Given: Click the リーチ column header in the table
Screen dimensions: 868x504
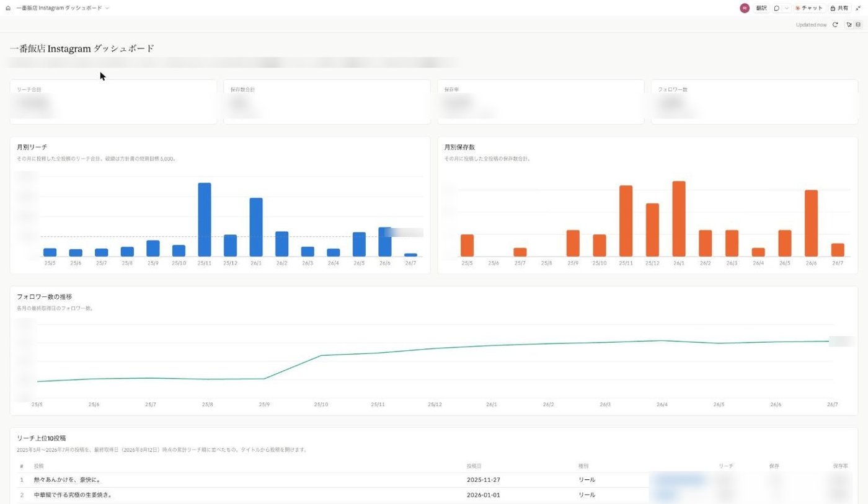Looking at the screenshot, I should (x=726, y=466).
